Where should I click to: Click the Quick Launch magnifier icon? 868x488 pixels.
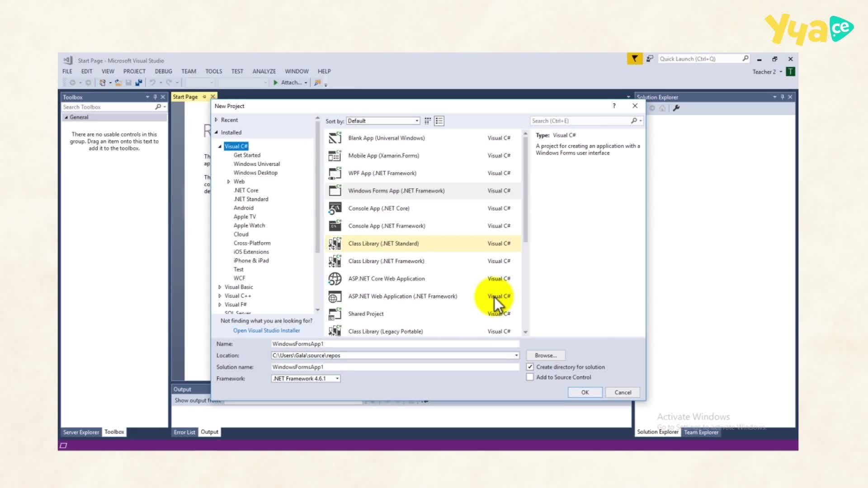(x=745, y=59)
